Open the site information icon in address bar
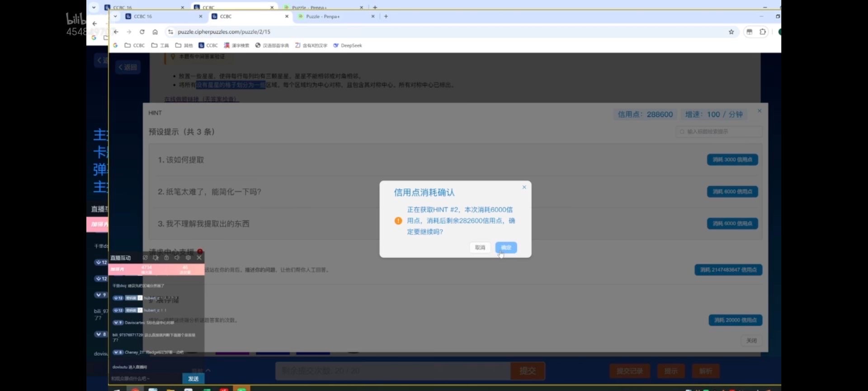This screenshot has width=868, height=391. tap(170, 32)
